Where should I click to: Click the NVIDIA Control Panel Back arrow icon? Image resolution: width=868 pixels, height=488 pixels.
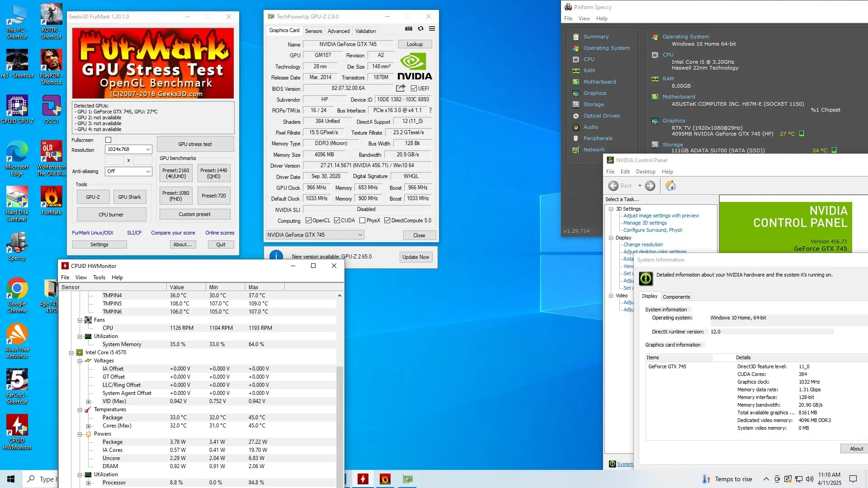coord(613,186)
